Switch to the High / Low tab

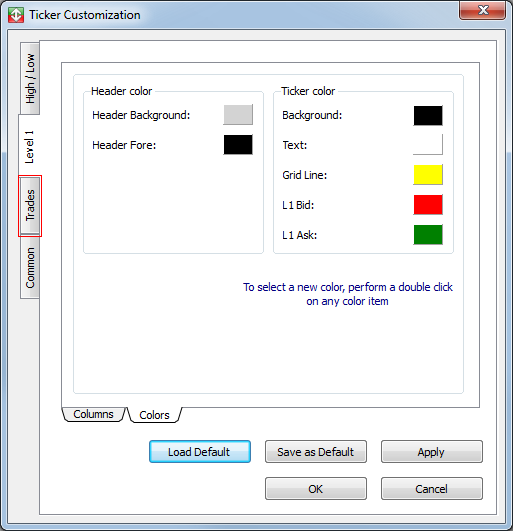point(30,78)
